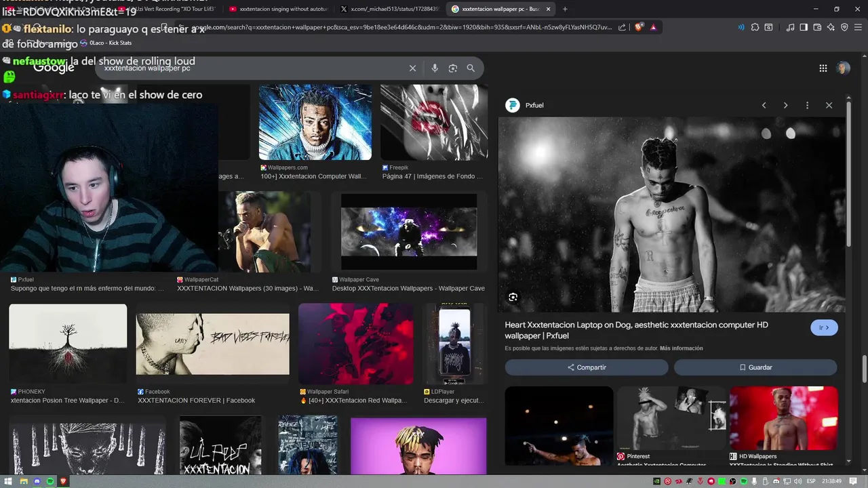Image resolution: width=868 pixels, height=488 pixels.
Task: Click the magnifier search submit icon
Action: 471,68
